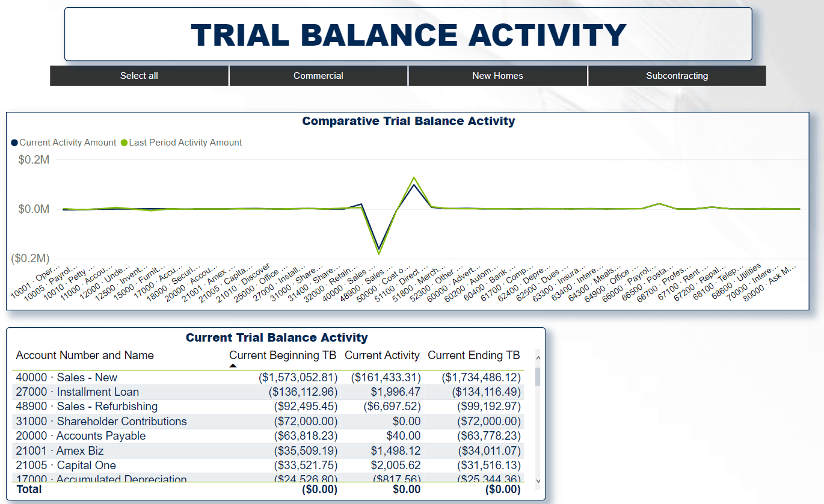Click the ($1,734,486.12) ending balance cell
Screen dimensions: 824x504
tap(481, 378)
